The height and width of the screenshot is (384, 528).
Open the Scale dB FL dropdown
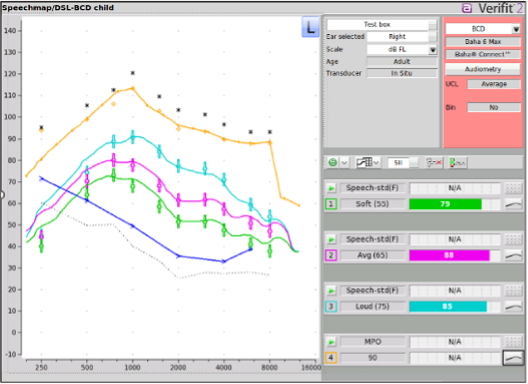pyautogui.click(x=433, y=50)
